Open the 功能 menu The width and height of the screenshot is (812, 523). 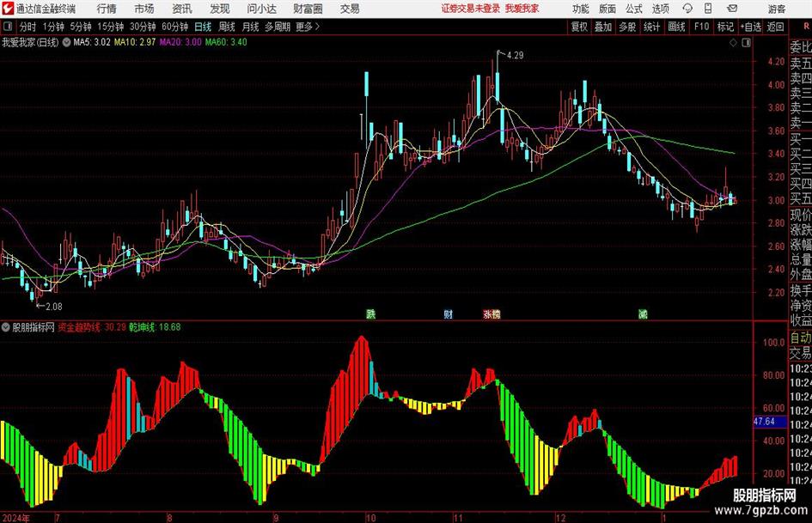pyautogui.click(x=581, y=9)
